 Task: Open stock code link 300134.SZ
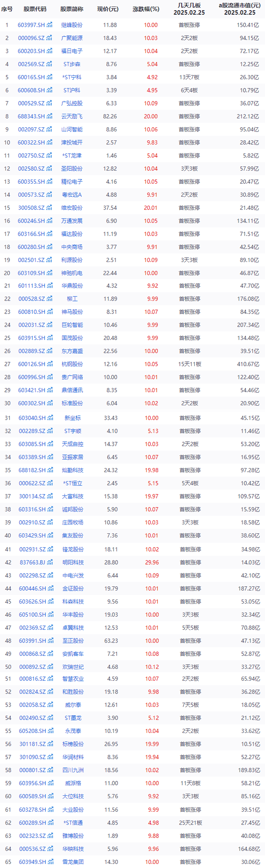32,496
